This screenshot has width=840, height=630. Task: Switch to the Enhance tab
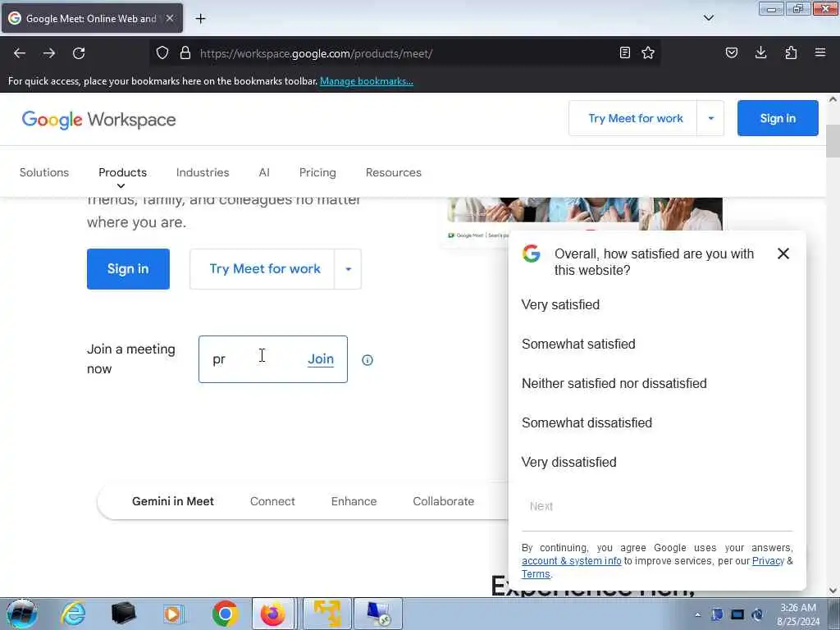(x=354, y=501)
